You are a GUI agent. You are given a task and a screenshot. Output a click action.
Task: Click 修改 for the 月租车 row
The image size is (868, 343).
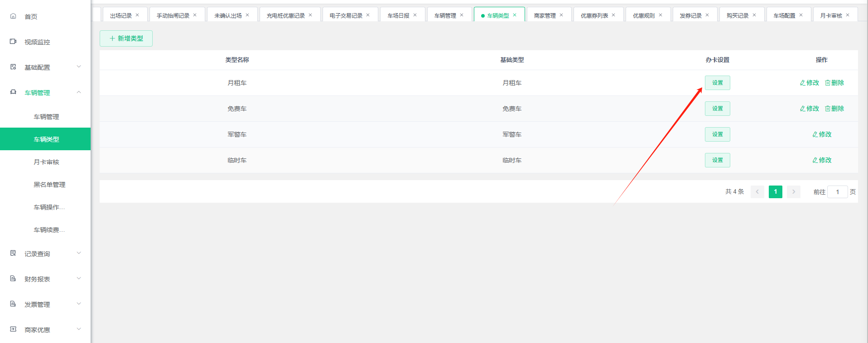coord(810,83)
